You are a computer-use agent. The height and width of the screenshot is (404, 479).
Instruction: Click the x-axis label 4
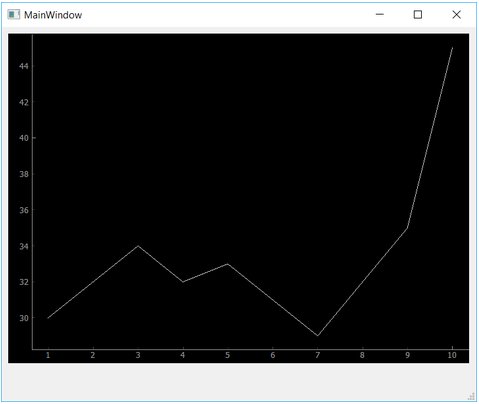[x=183, y=355]
